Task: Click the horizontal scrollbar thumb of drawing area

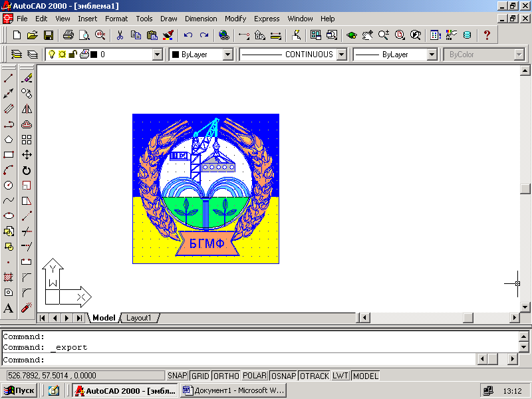Action: 468,318
